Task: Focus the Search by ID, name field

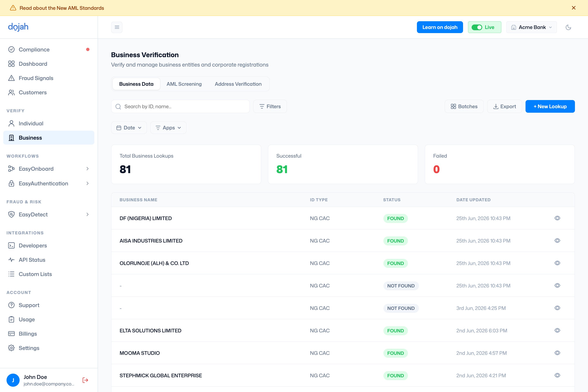Action: pos(180,107)
